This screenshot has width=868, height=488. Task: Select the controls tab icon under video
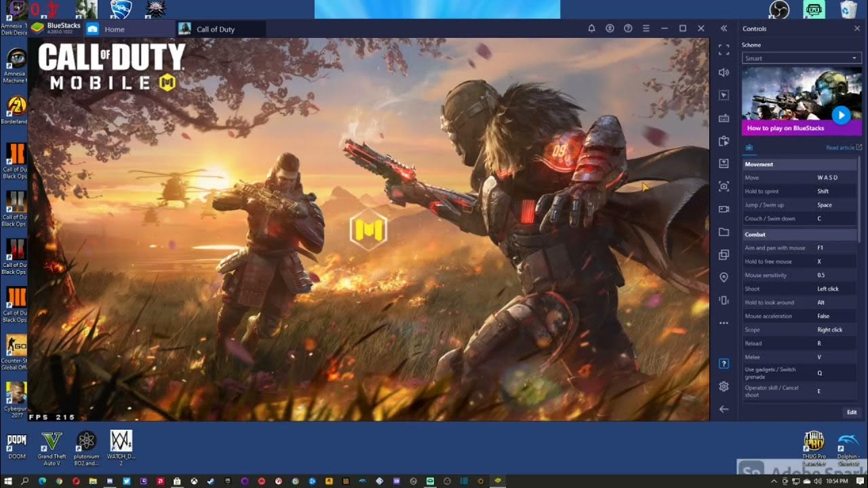[749, 147]
